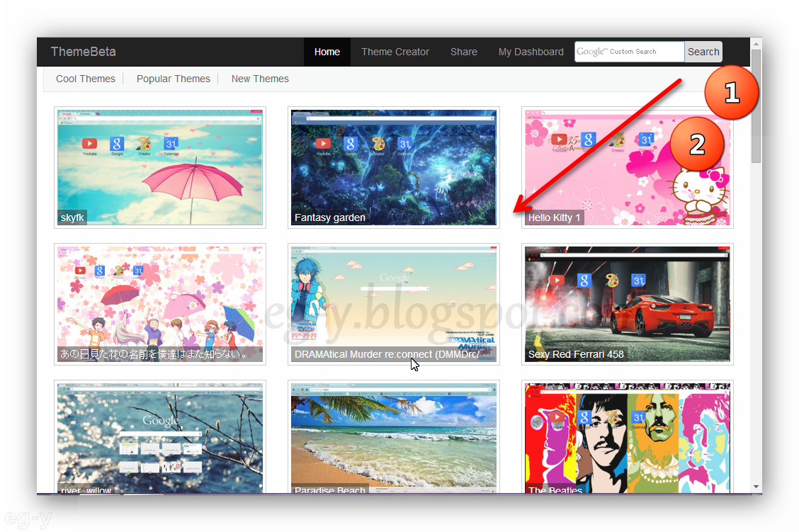
Task: Open the DRAMAtical Murder re:connect theme
Action: [393, 304]
